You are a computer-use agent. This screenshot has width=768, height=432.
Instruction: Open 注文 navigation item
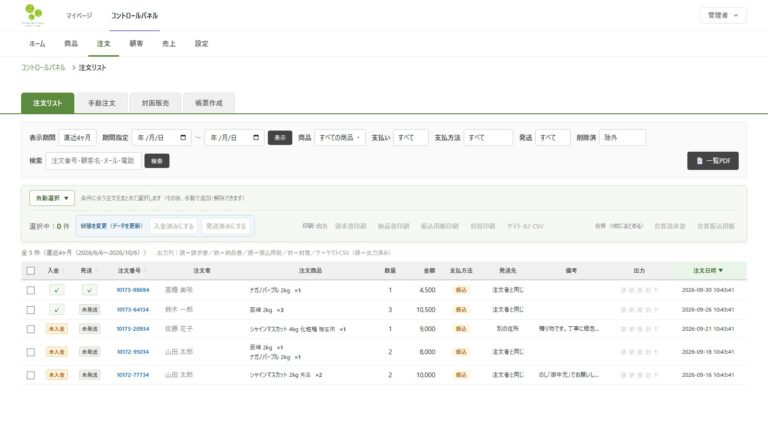(x=103, y=44)
